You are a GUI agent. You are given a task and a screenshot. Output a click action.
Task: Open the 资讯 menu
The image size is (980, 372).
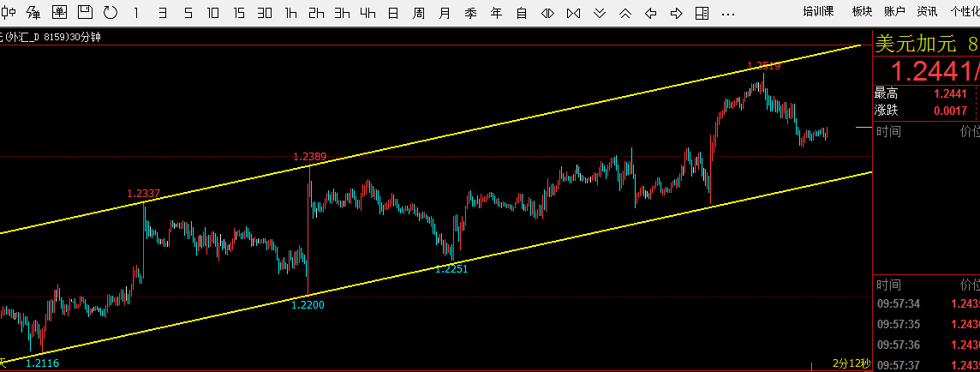point(927,10)
